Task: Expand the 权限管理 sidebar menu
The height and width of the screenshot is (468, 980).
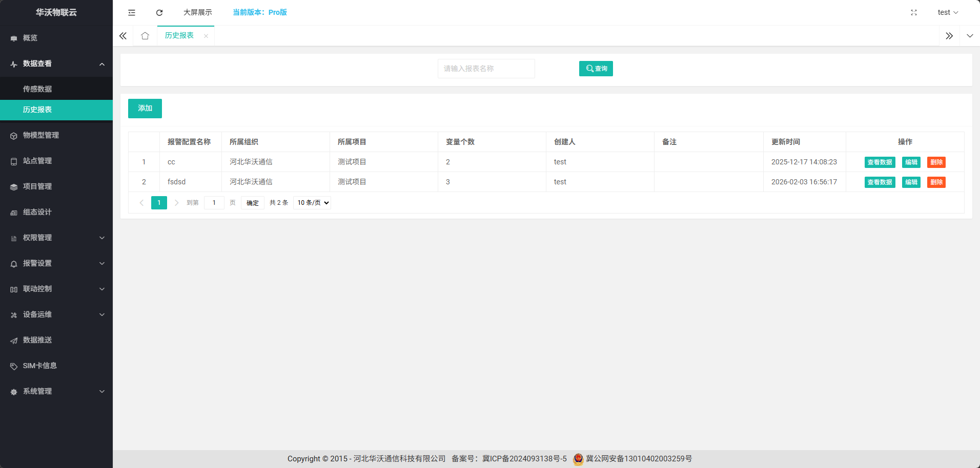Action: (x=56, y=238)
